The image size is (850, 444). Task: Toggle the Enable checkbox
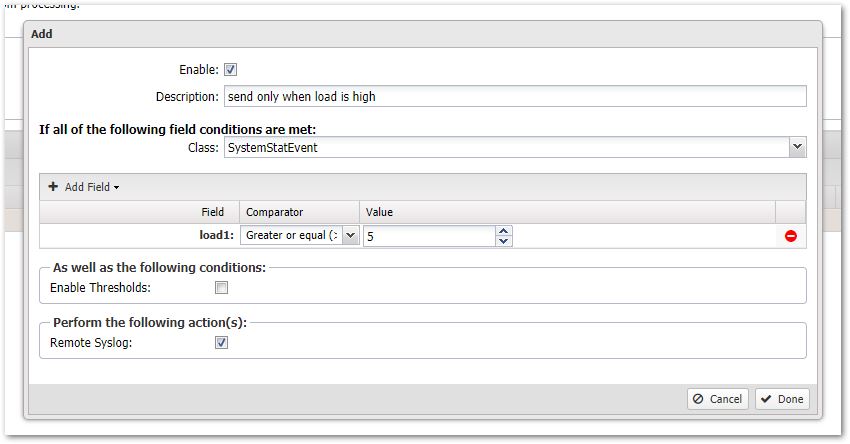230,70
